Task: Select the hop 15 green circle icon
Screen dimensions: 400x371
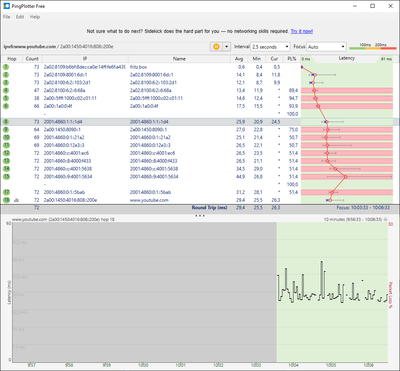Action: click(6, 176)
